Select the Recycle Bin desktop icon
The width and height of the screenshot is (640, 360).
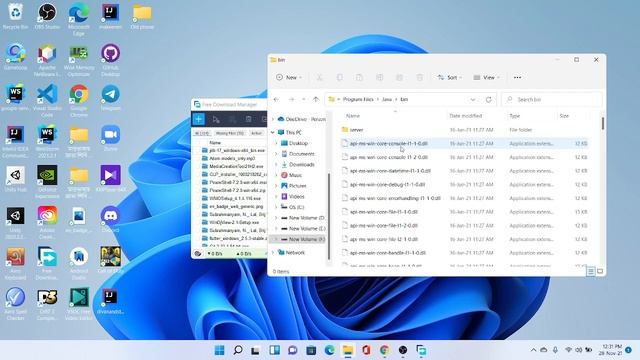(x=16, y=16)
